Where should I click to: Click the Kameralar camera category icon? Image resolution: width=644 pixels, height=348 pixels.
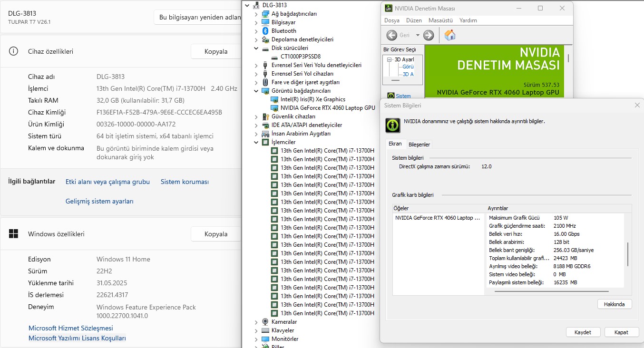point(265,322)
